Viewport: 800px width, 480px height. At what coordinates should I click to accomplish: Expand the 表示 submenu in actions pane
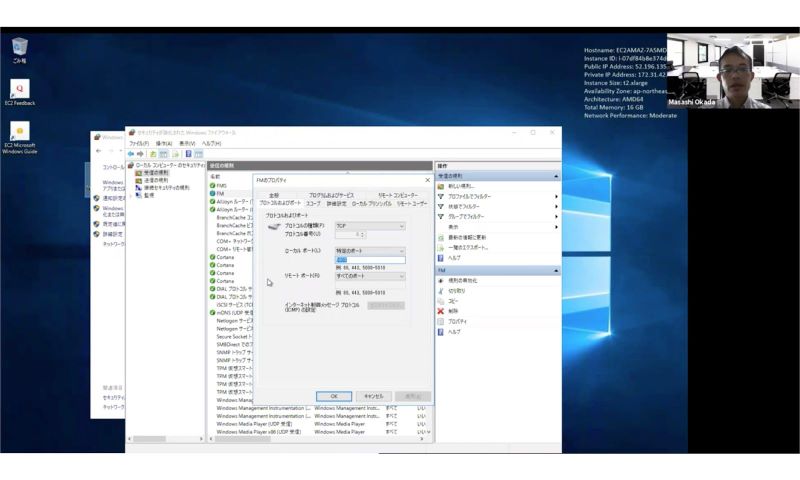497,227
